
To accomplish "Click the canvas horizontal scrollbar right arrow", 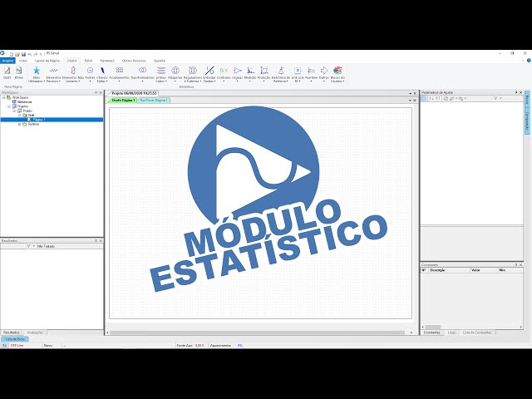I will point(411,332).
